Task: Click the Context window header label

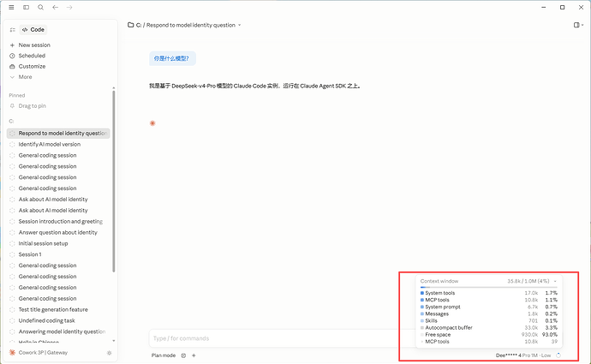Action: click(439, 281)
